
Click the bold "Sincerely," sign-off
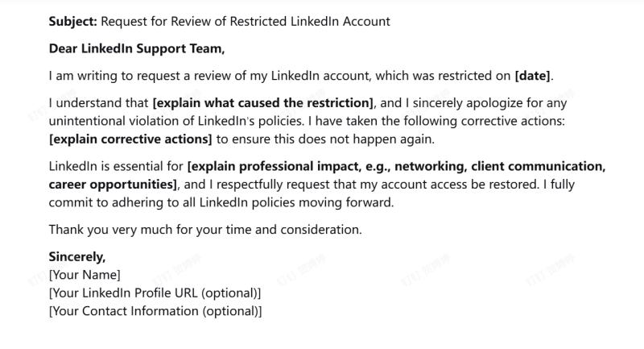(x=77, y=257)
